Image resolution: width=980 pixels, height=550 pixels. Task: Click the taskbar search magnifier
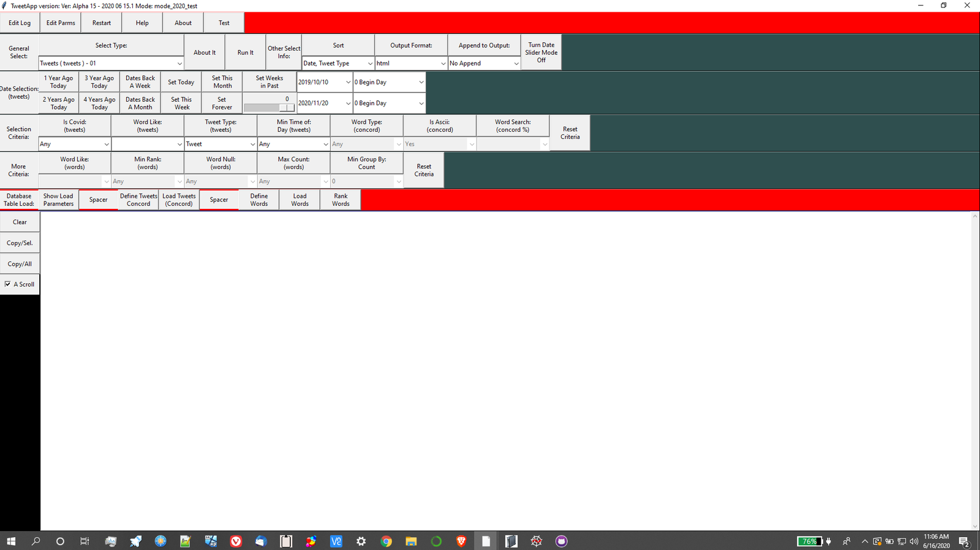click(36, 541)
